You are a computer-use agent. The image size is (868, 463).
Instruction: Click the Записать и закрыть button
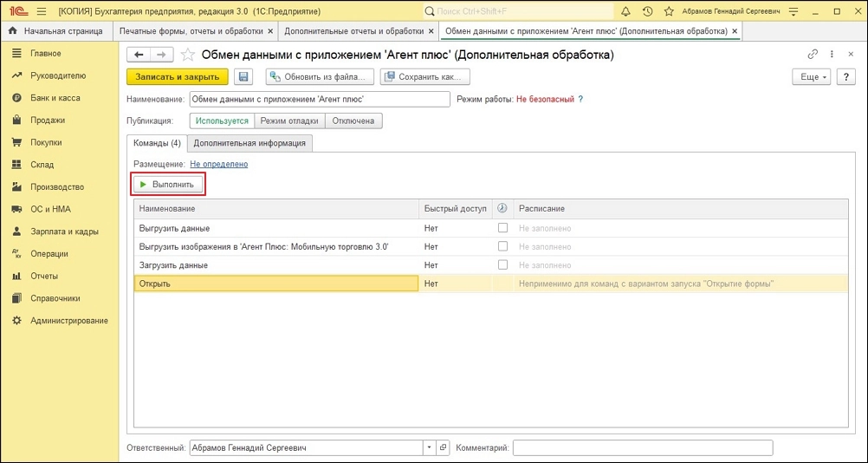[177, 77]
